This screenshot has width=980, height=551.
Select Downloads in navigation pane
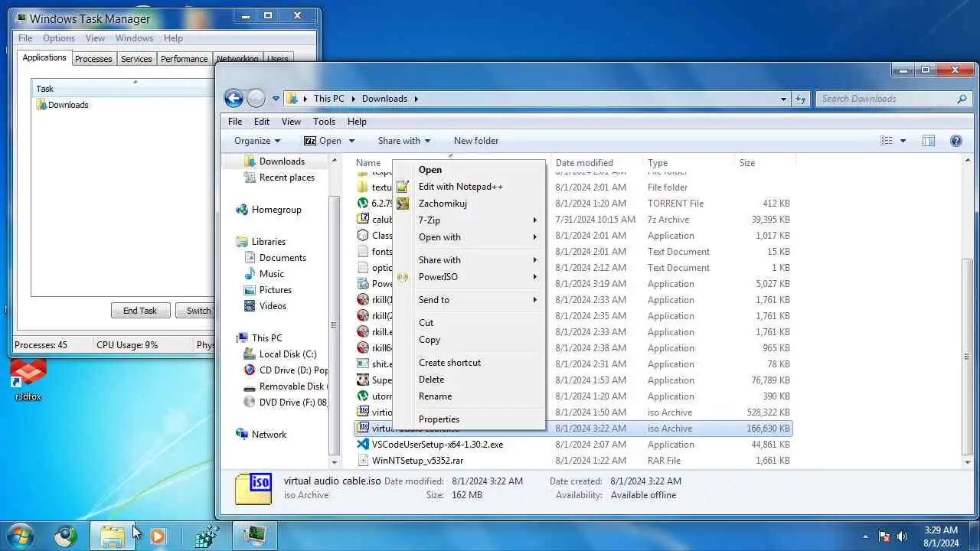point(282,161)
